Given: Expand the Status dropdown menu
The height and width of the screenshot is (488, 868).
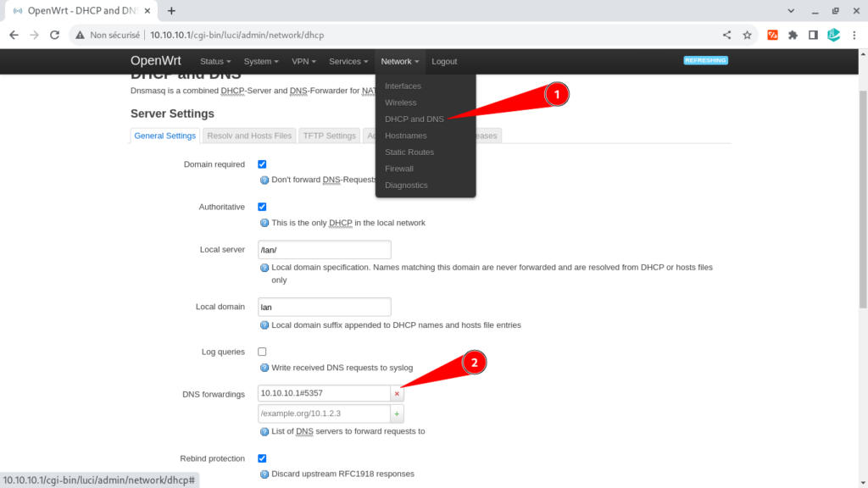Looking at the screenshot, I should (215, 61).
